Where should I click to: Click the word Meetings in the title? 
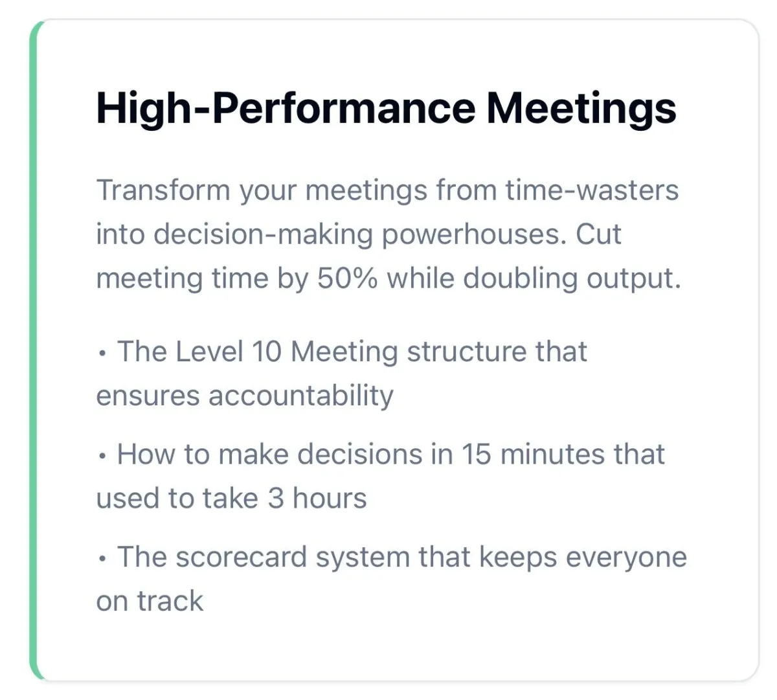(581, 109)
